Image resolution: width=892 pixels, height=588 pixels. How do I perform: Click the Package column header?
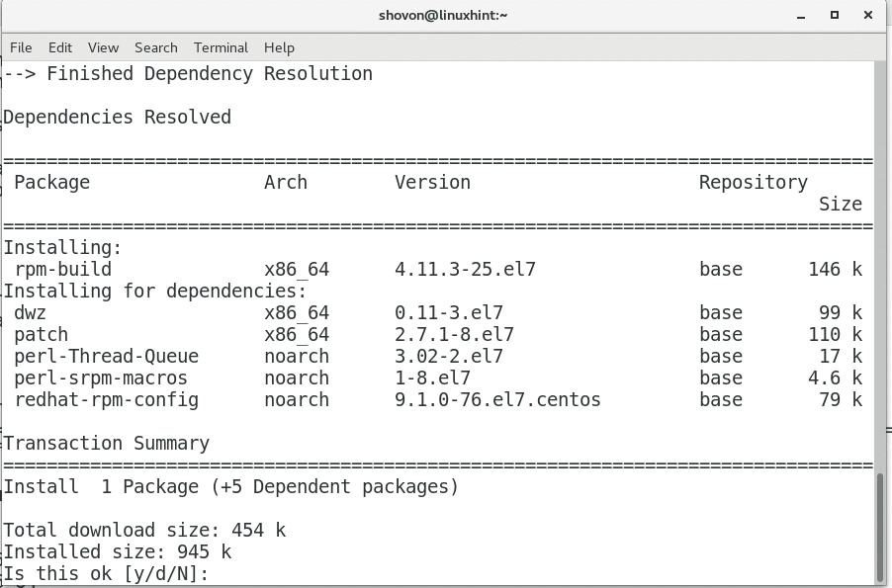pos(51,182)
